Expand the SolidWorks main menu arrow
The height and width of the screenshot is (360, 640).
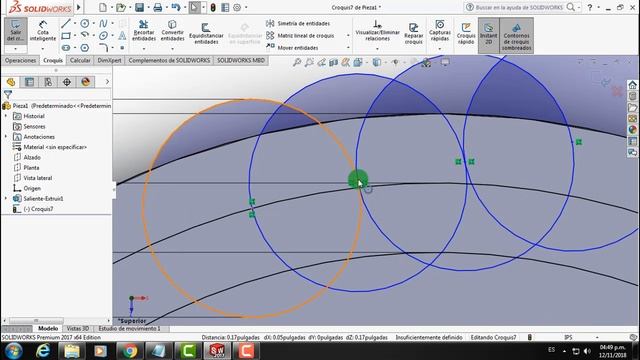pos(78,7)
